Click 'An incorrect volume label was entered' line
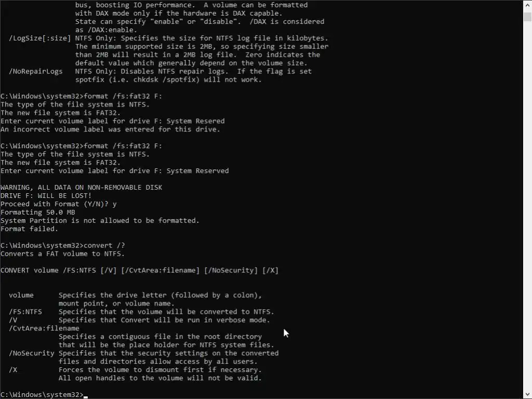This screenshot has height=399, width=532. [x=110, y=129]
